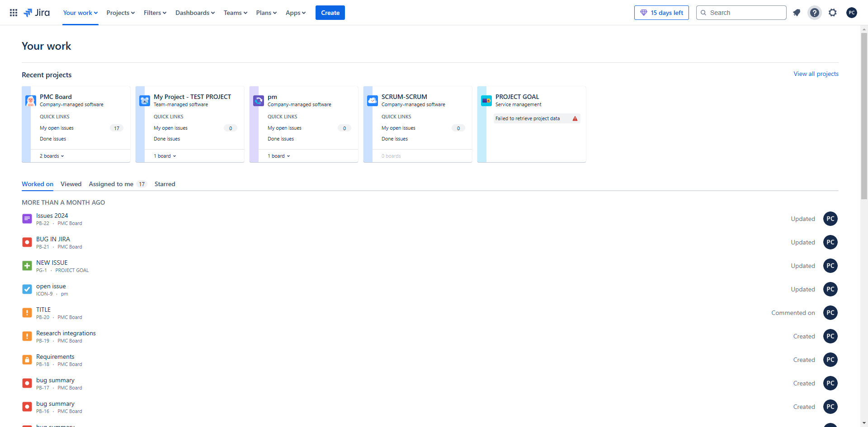Click the PROJECT GOAL warning icon
Screen dimensions: 868x427
pyautogui.click(x=575, y=119)
